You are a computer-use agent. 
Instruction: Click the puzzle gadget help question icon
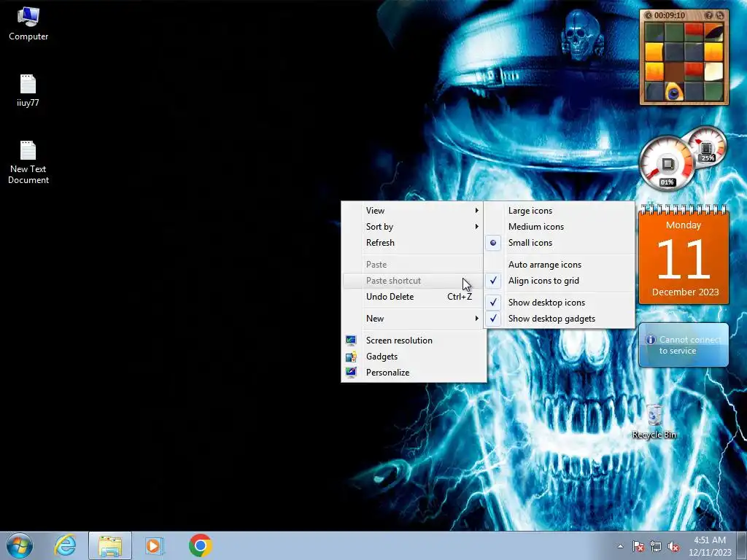click(708, 16)
